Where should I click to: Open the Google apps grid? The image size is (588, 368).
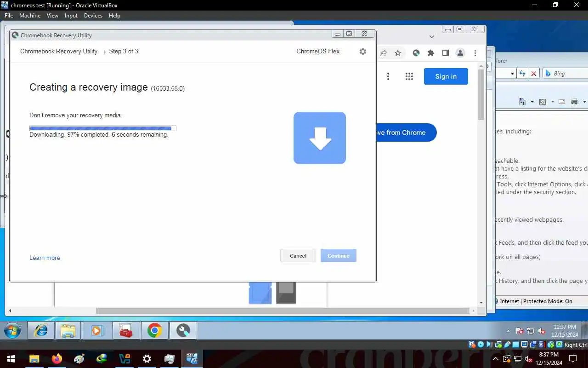click(x=409, y=76)
